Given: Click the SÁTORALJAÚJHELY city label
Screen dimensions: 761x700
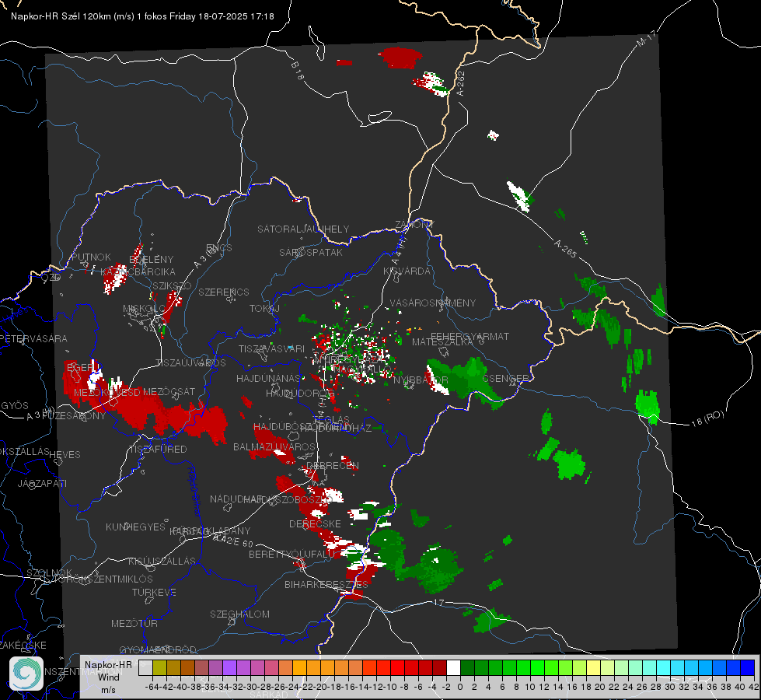Looking at the screenshot, I should tap(303, 229).
